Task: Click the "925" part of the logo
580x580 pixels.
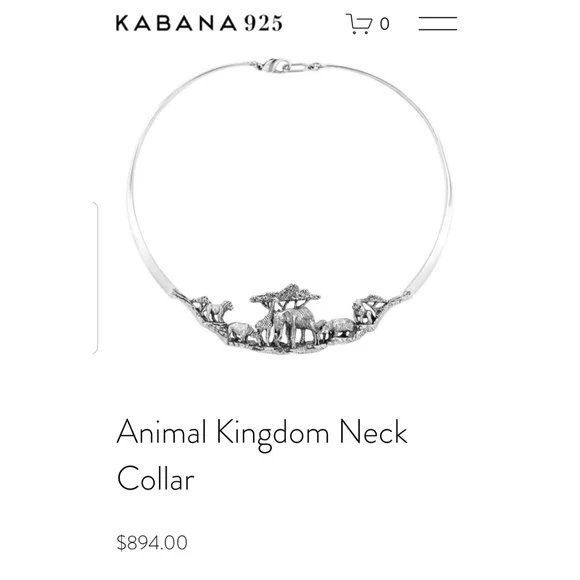Action: tap(264, 23)
